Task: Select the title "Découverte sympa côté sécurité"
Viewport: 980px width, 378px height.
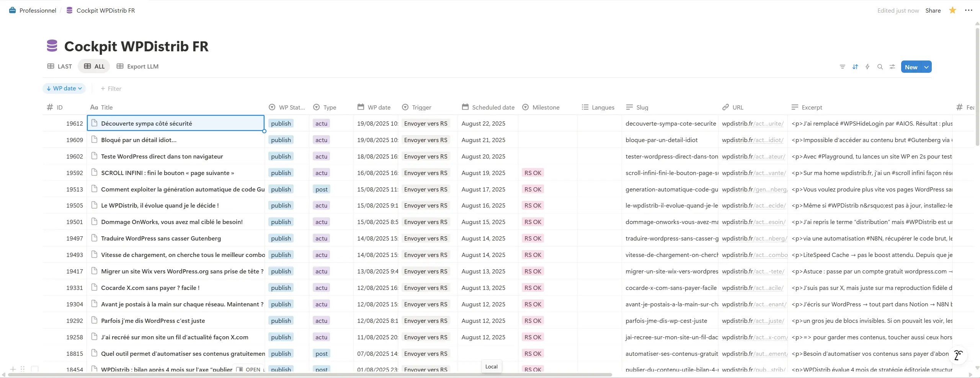Action: tap(147, 123)
